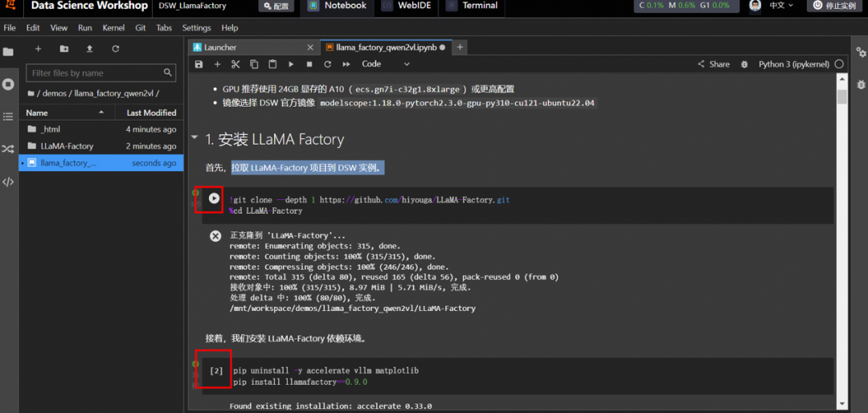Open the Help menu
868x413 pixels.
coord(229,27)
